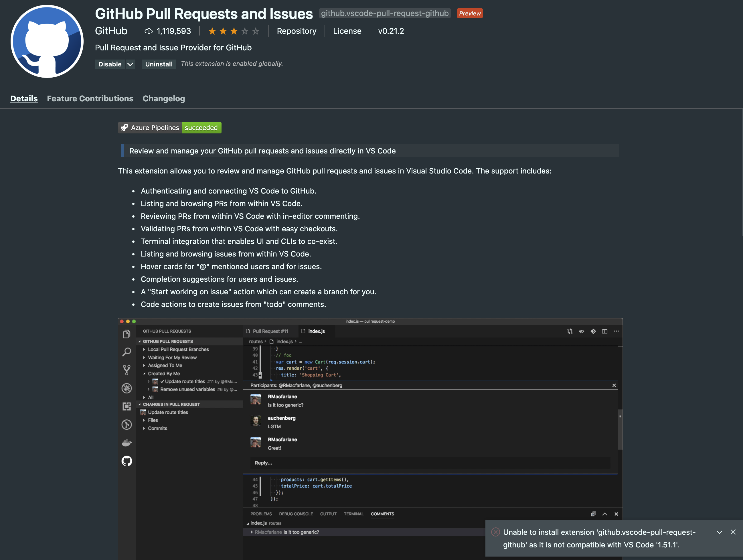This screenshot has height=560, width=743.
Task: Click the GitHub Octocat extension logo
Action: [47, 41]
